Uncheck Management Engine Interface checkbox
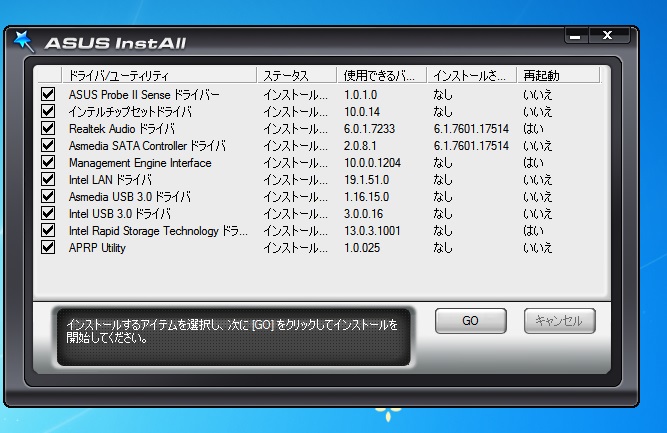This screenshot has height=433, width=667. (48, 162)
